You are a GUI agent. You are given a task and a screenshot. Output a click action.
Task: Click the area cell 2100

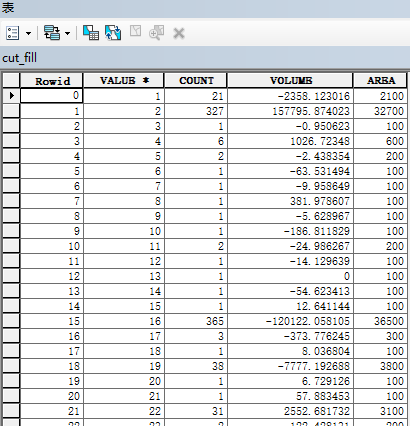[x=380, y=96]
